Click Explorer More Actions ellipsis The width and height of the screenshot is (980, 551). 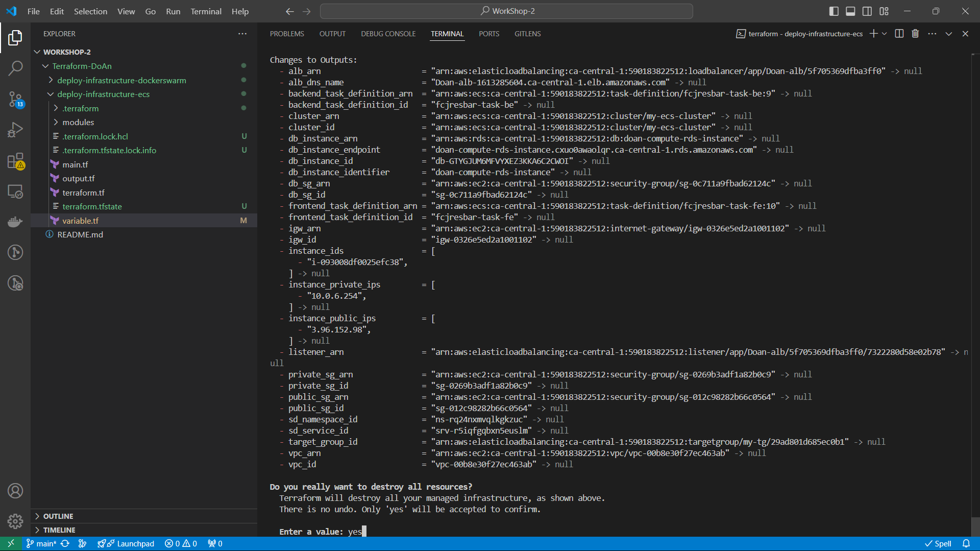(242, 34)
